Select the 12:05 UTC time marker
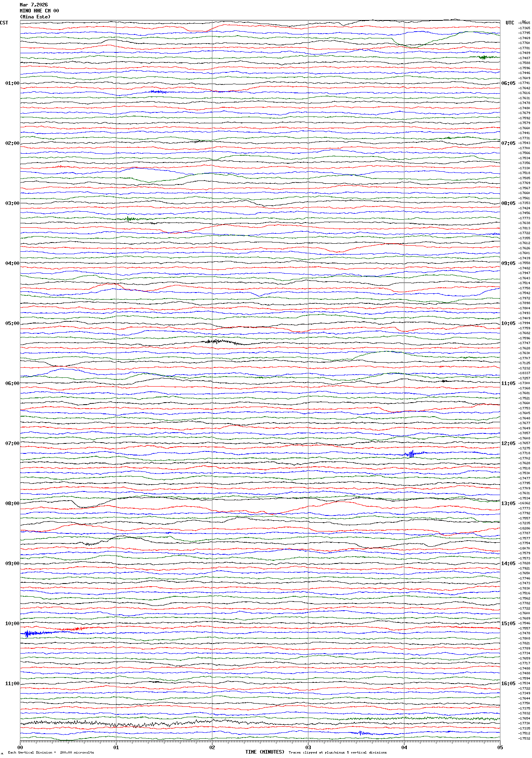Image resolution: width=532 pixels, height=758 pixels. (508, 443)
